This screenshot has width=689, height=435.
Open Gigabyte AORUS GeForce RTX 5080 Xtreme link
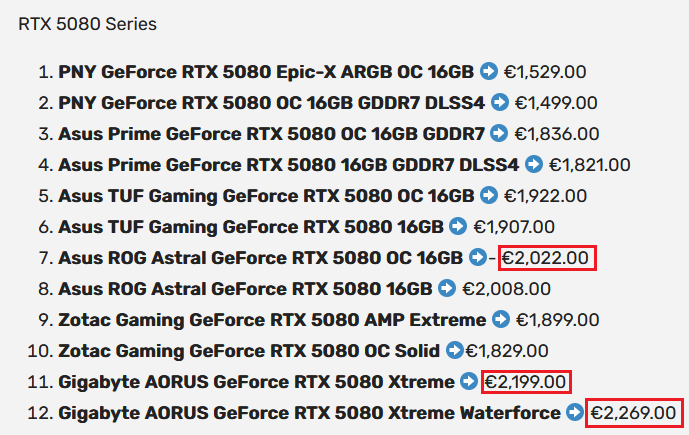[x=256, y=382]
